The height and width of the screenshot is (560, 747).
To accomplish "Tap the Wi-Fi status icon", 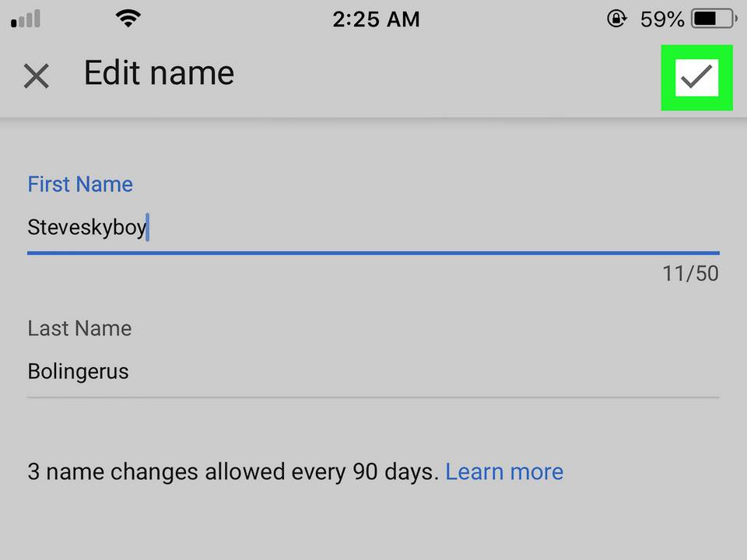I will coord(128,19).
